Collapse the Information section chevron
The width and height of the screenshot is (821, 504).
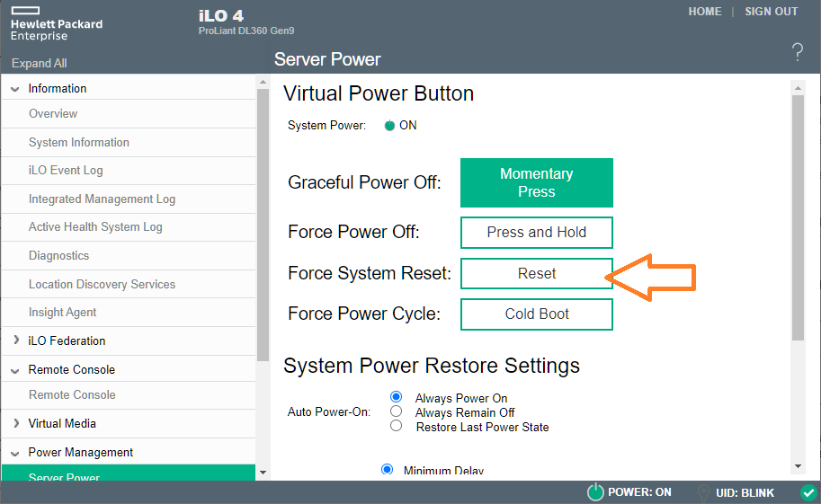pos(15,89)
